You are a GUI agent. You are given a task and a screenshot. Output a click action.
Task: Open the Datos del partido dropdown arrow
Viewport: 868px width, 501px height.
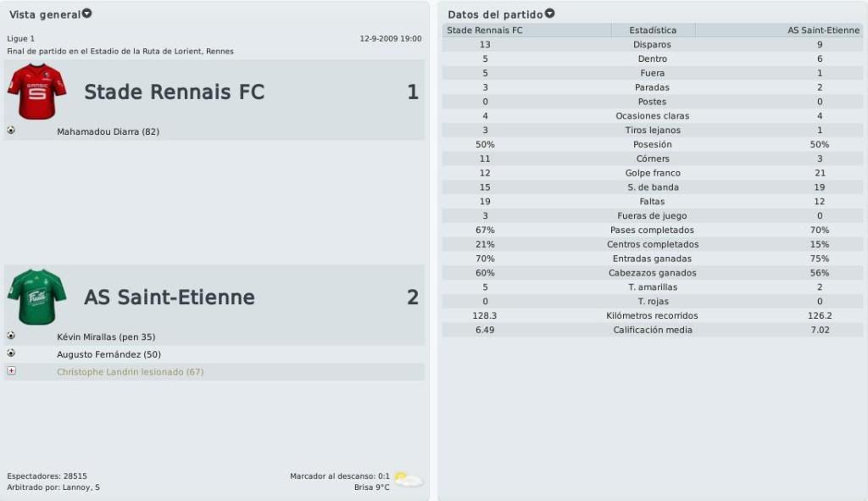tap(549, 14)
